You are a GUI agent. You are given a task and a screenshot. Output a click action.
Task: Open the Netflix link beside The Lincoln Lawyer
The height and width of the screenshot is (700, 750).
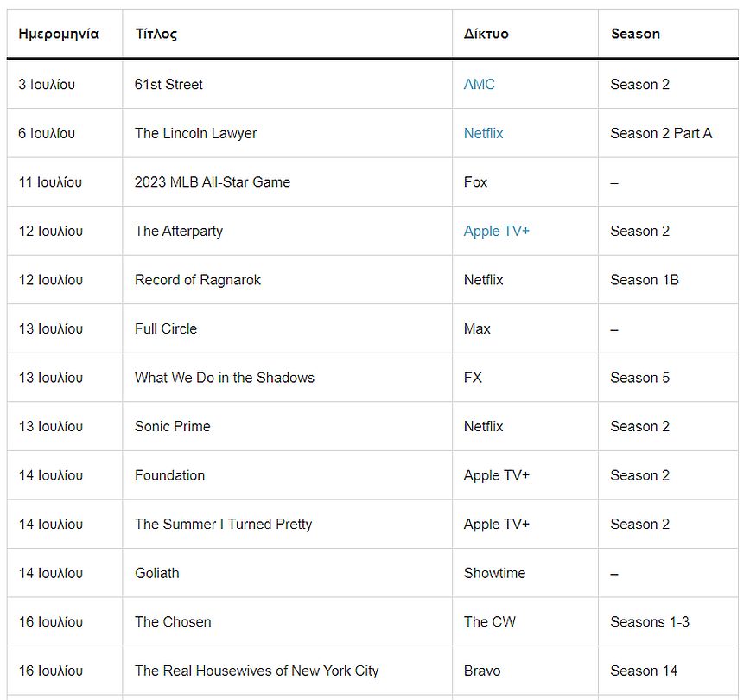click(x=483, y=133)
